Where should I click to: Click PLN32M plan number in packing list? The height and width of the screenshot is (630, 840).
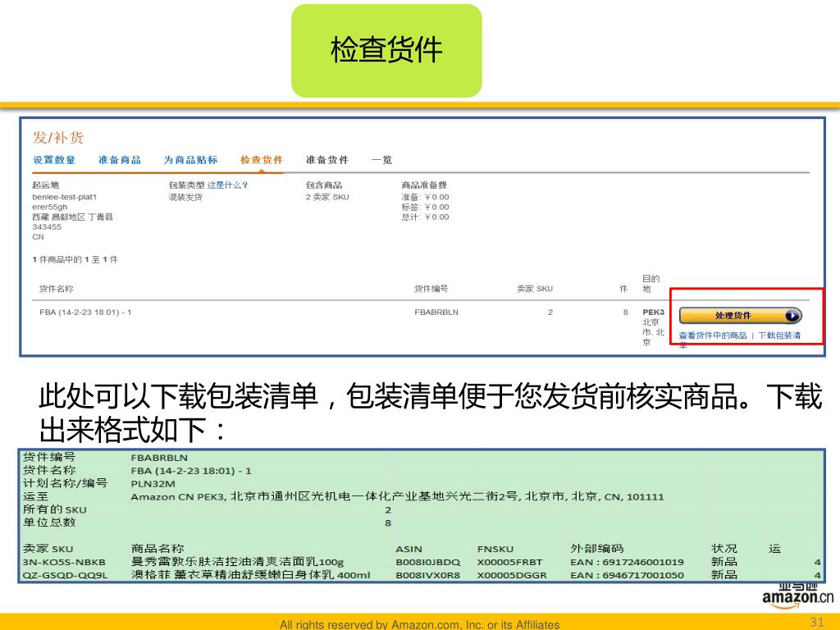153,484
